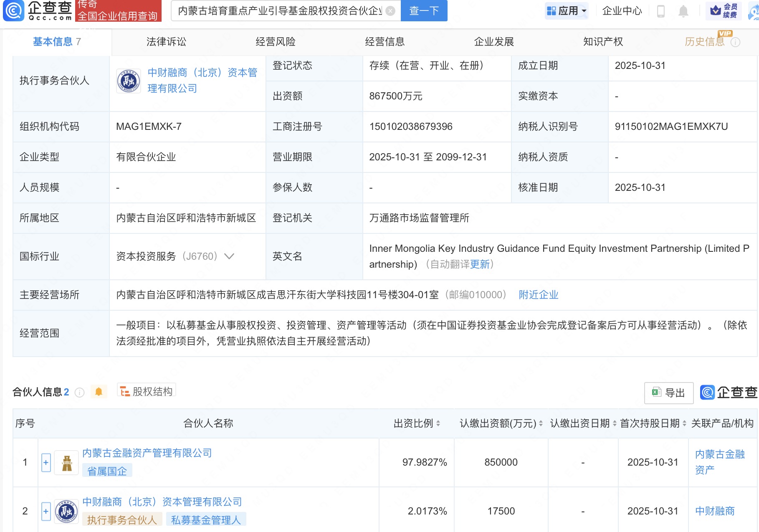Click the Qichacha logo icon
The image size is (759, 532).
click(x=14, y=11)
